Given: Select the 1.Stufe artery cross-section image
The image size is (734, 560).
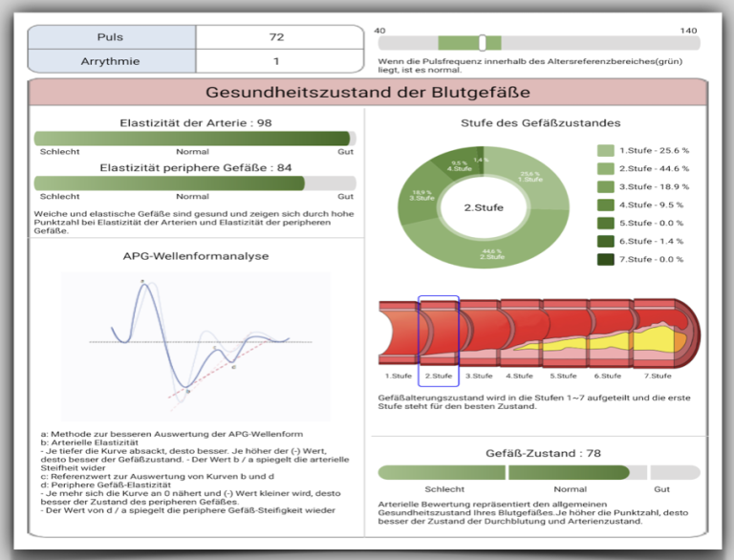Looking at the screenshot, I should point(399,334).
